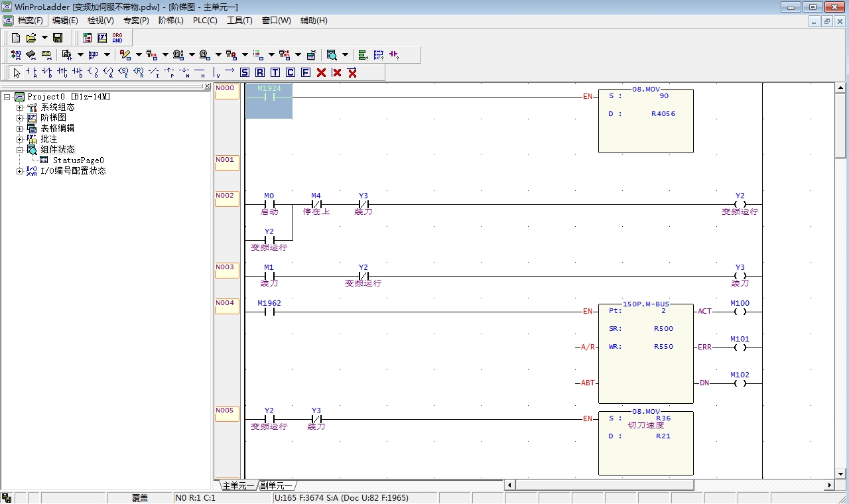
Task: Open the PLC(C) menu
Action: click(x=205, y=21)
